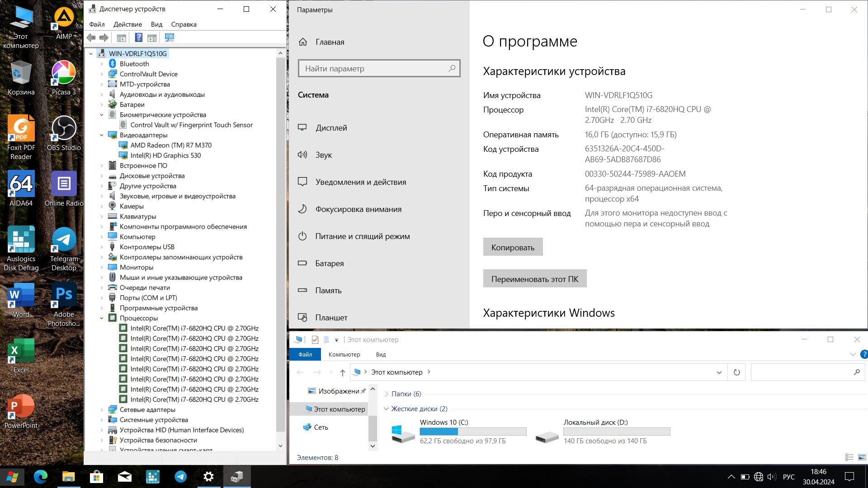The height and width of the screenshot is (488, 868).
Task: Click Копировать button in Settings
Action: tap(513, 247)
